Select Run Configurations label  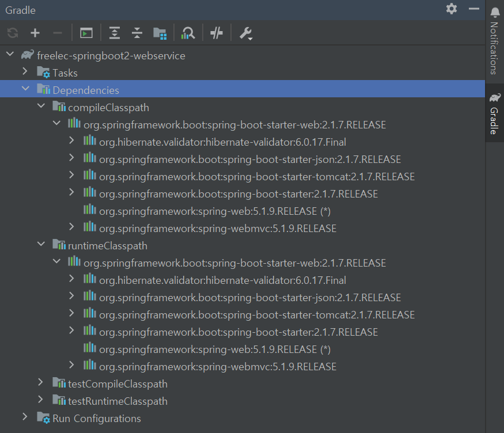(x=97, y=419)
